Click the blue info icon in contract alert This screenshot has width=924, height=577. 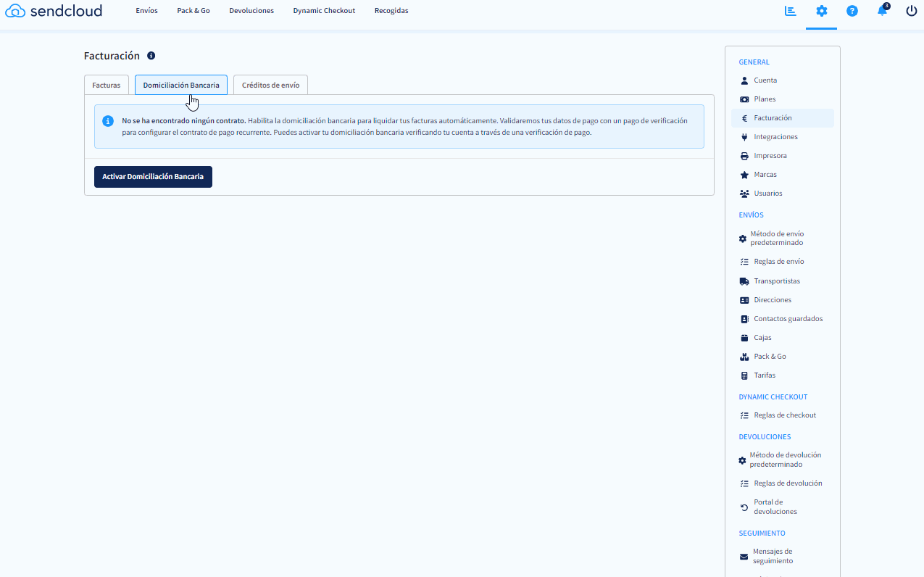click(108, 121)
